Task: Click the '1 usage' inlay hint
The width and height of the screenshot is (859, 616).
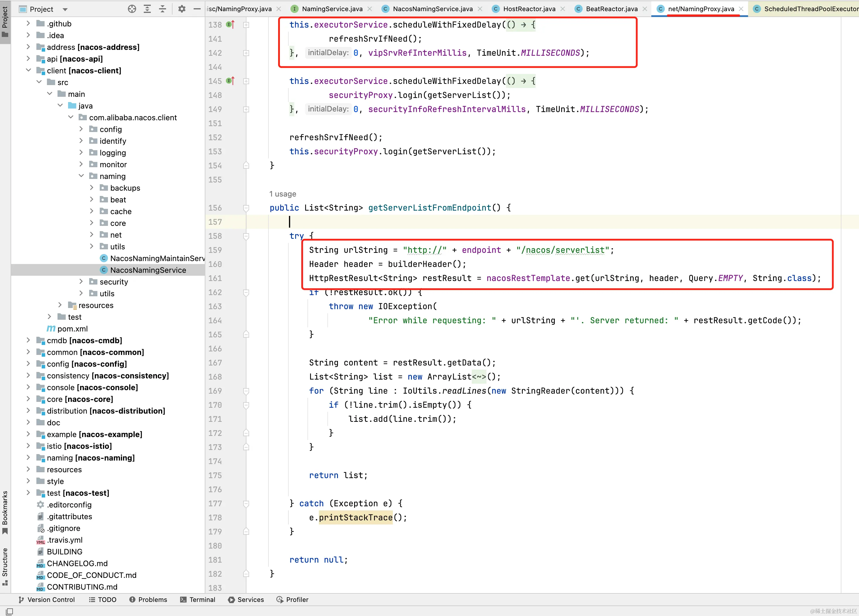Action: tap(283, 194)
